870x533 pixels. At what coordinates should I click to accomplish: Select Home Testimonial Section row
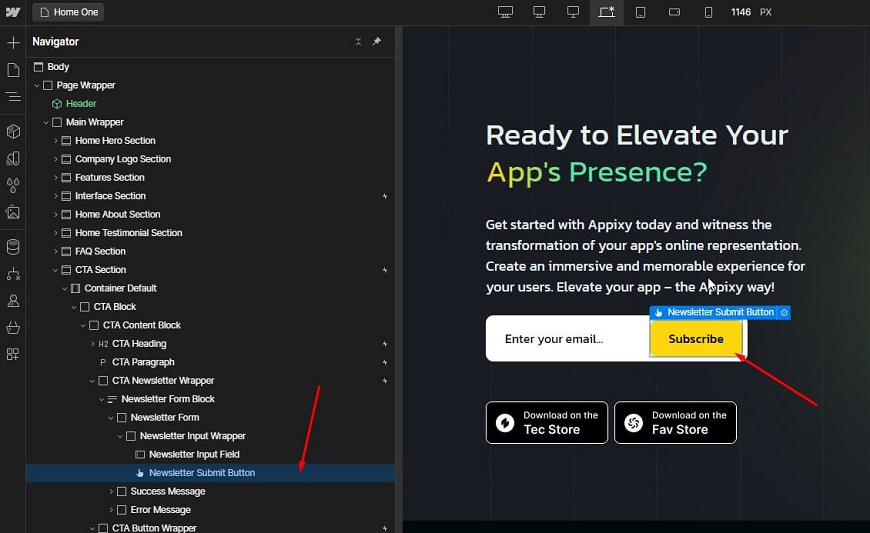(210, 233)
